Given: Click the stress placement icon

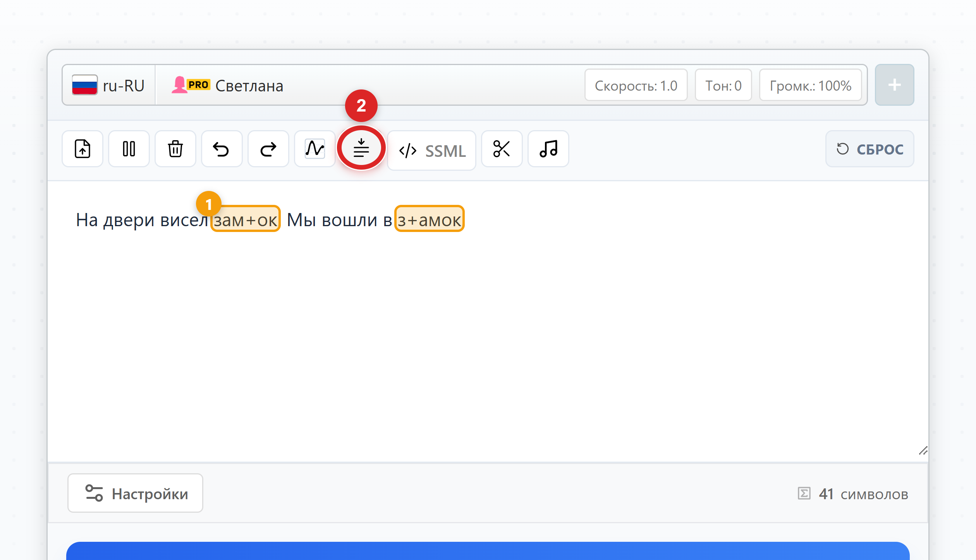Looking at the screenshot, I should pos(361,148).
